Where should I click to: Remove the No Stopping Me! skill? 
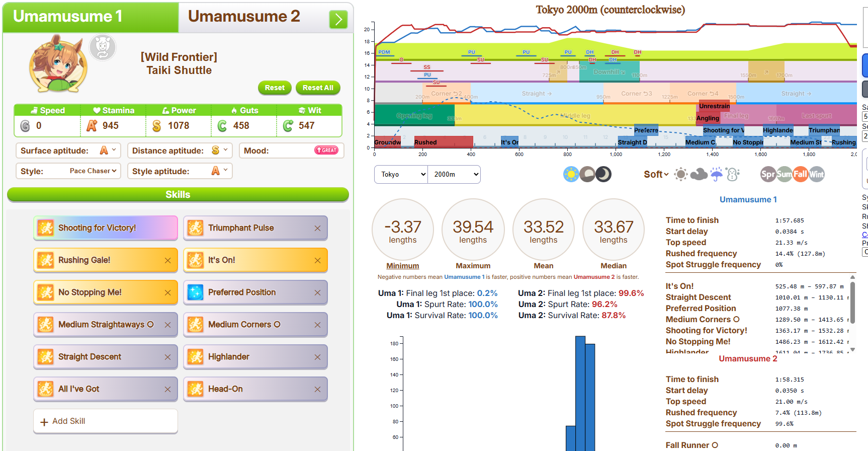point(167,292)
